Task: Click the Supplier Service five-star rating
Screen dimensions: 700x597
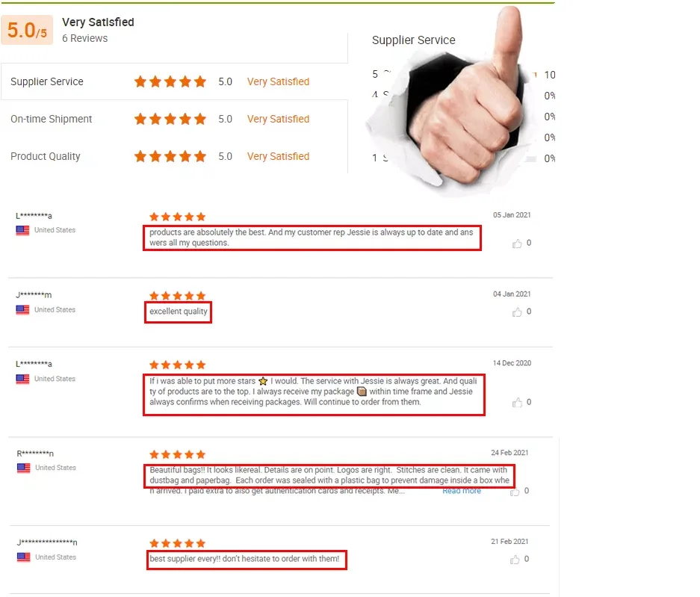Action: [170, 81]
